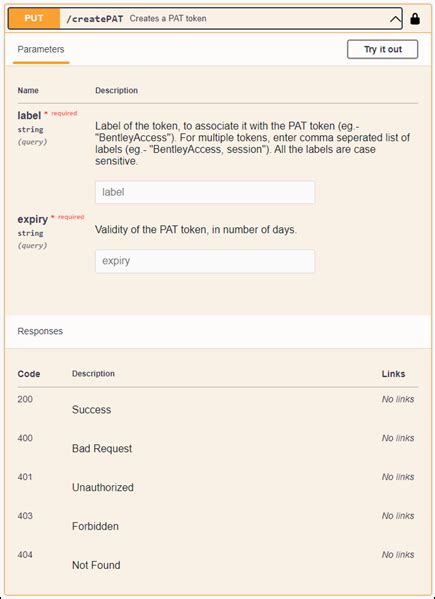Click the /createPAT endpoint path
Image resolution: width=435 pixels, height=599 pixels.
point(95,19)
